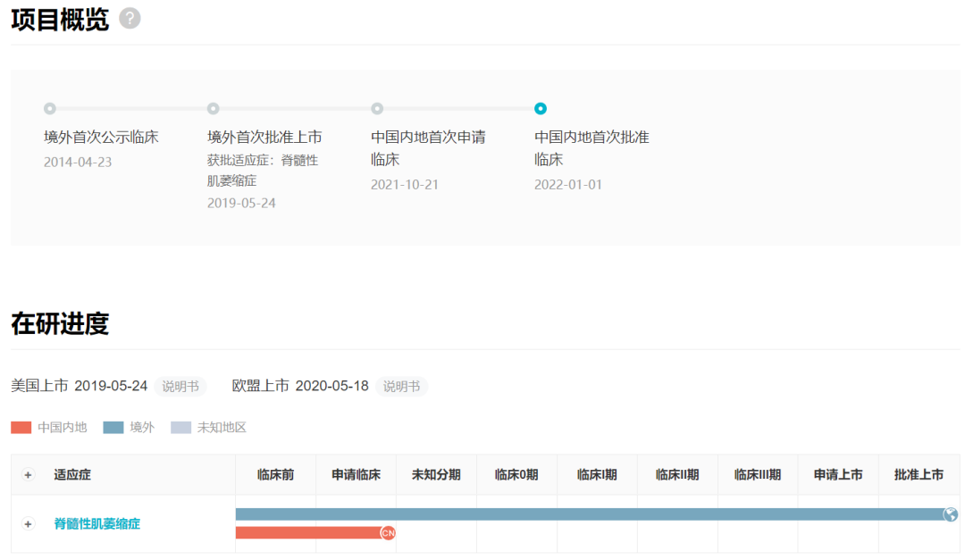This screenshot has width=965, height=560.
Task: Expand all rows via the 适应症 header plus
Action: coord(28,475)
